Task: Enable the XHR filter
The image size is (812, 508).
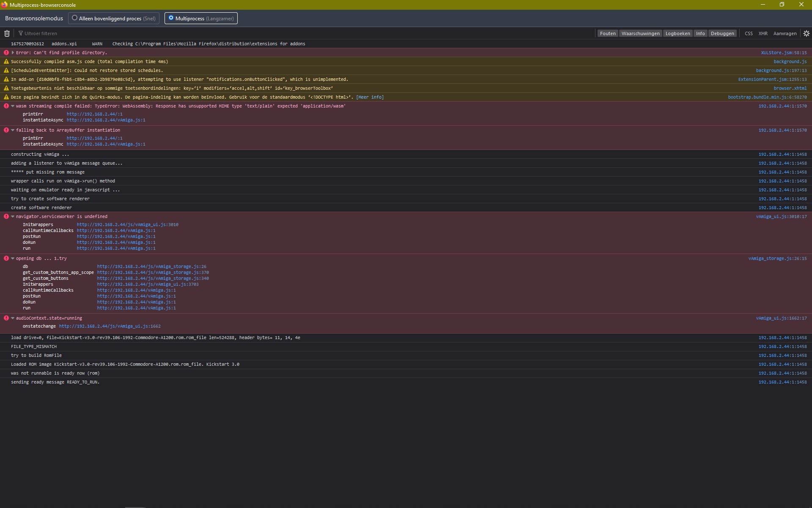Action: coord(763,33)
